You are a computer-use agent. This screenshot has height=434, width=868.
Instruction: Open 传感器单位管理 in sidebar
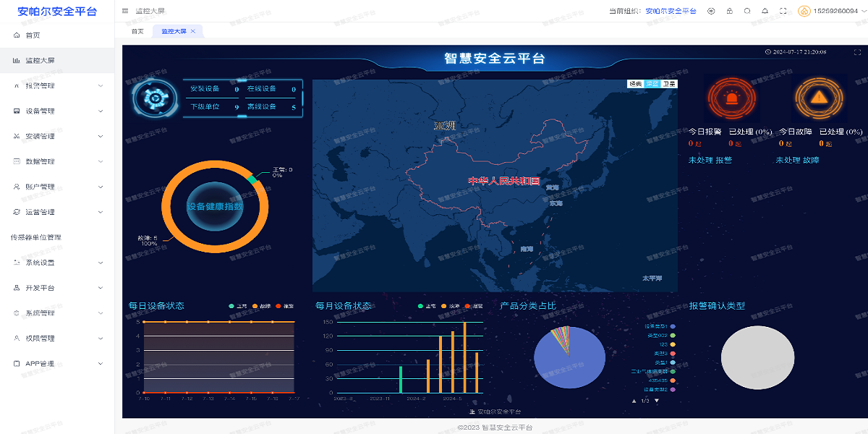[36, 237]
